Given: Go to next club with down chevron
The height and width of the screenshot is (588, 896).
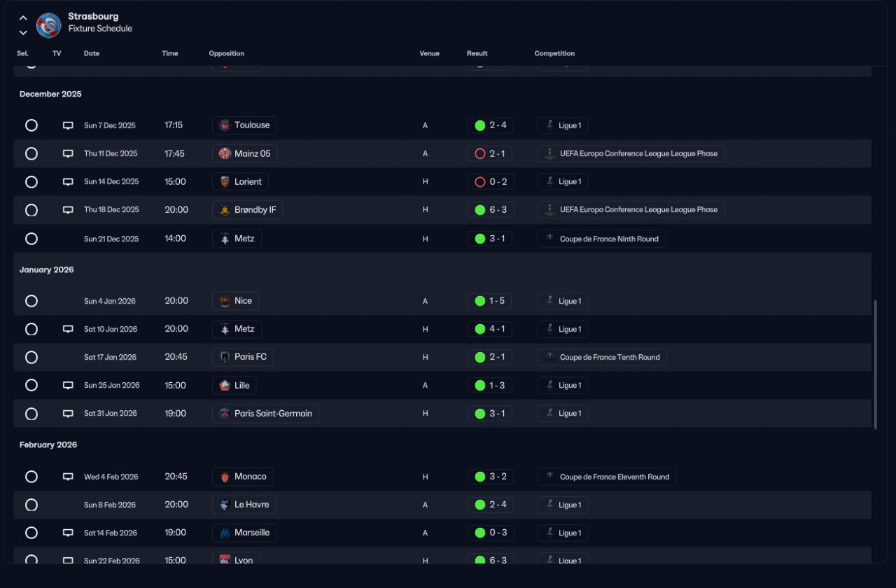Looking at the screenshot, I should pos(23,32).
